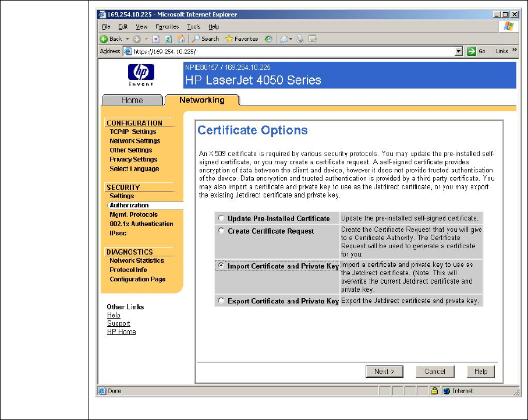This screenshot has height=420, width=528.
Task: Open 802.1x Authentication link
Action: tap(141, 224)
